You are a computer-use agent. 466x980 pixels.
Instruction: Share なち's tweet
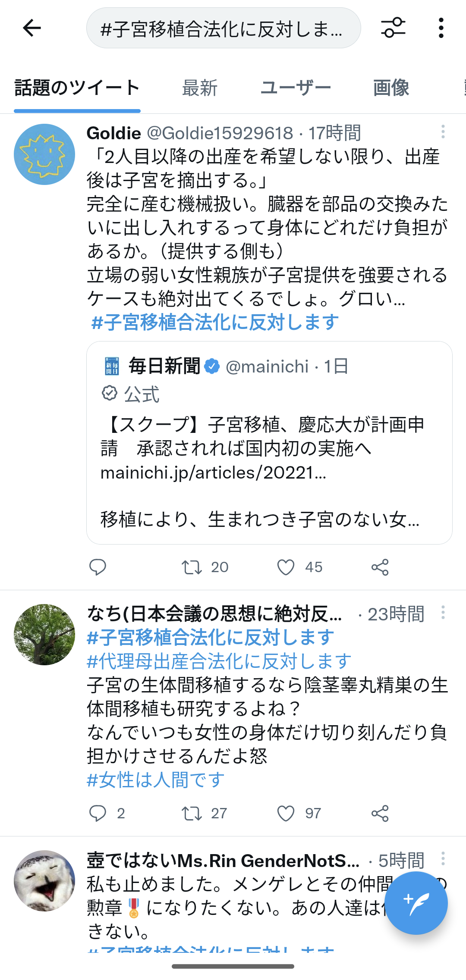point(380,813)
